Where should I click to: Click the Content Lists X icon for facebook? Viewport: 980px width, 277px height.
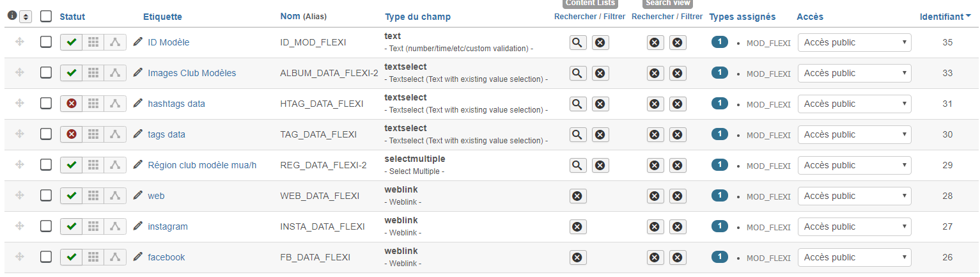(x=577, y=257)
